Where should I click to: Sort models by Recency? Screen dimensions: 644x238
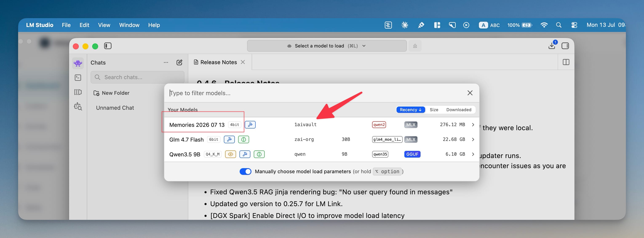(x=410, y=110)
